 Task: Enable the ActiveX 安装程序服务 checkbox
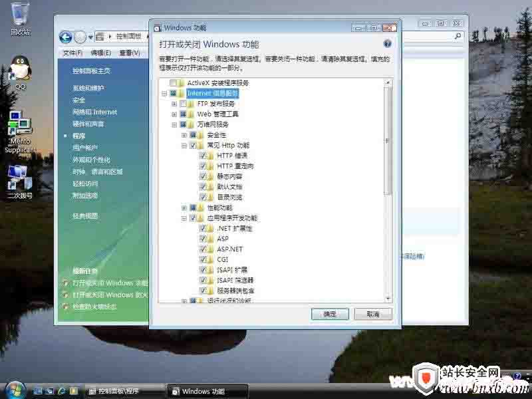(174, 83)
